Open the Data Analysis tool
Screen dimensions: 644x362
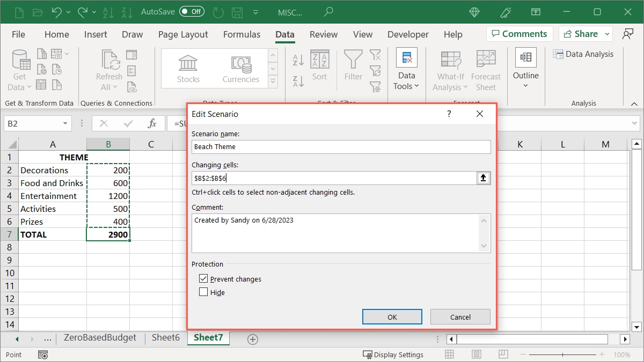click(583, 54)
